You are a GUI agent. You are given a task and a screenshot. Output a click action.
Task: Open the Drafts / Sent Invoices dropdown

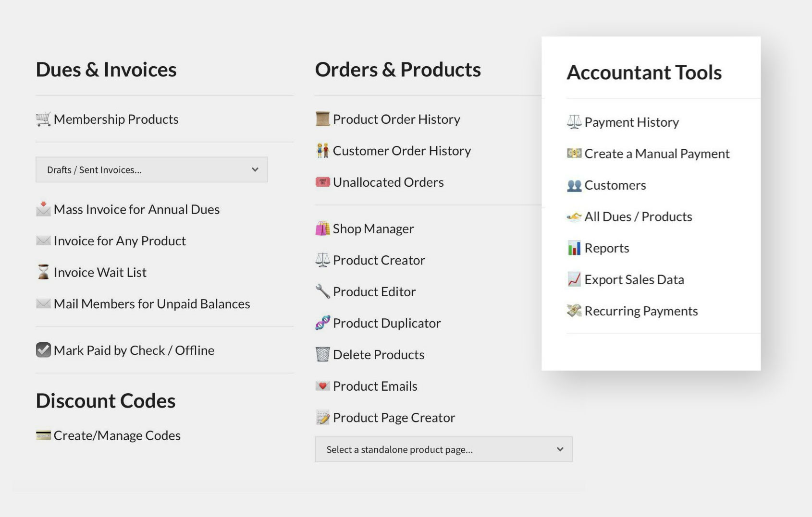(x=151, y=170)
